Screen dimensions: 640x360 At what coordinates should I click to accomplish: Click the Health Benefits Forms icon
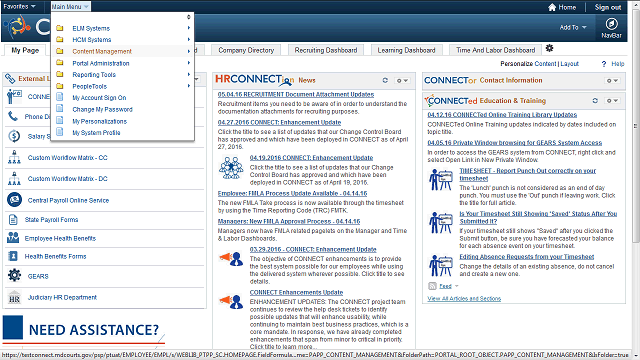13,256
